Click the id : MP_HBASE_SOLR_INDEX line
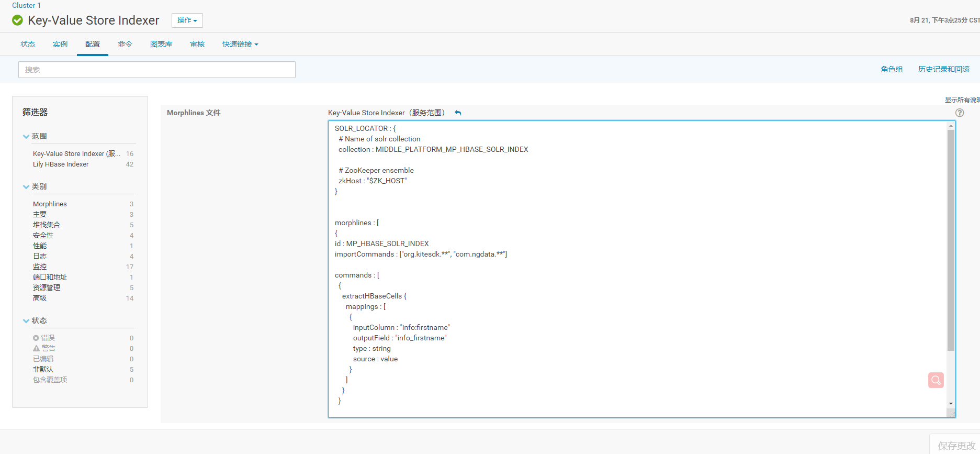This screenshot has width=980, height=454. coord(382,243)
